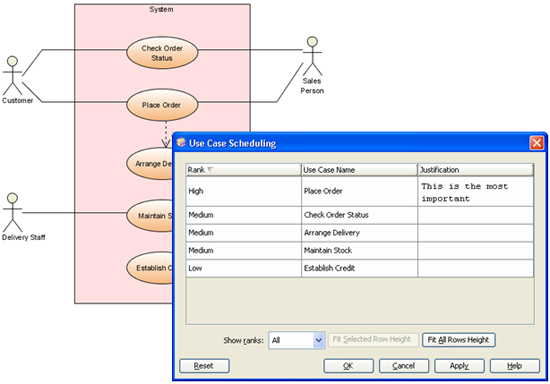The height and width of the screenshot is (384, 550).
Task: Click the Low rank cell
Action: tap(243, 268)
